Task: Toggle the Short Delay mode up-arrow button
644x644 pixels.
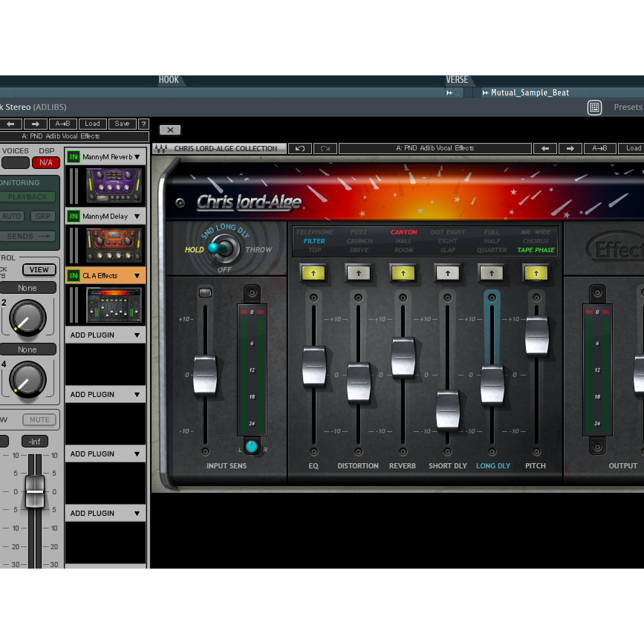Action: [x=448, y=273]
